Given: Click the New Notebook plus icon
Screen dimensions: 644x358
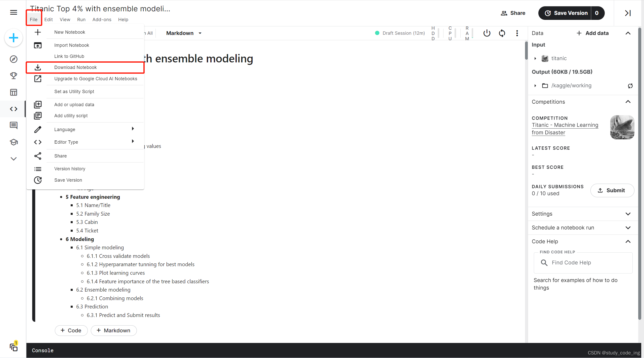Looking at the screenshot, I should pos(38,32).
